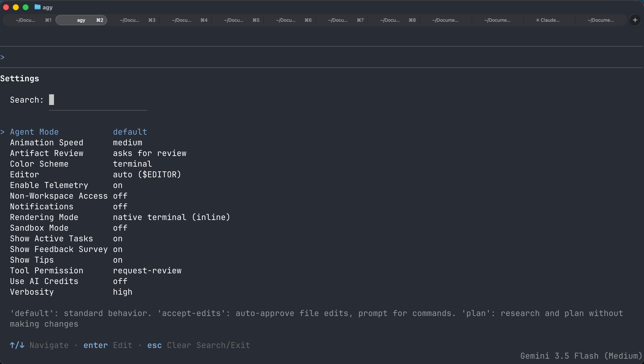Select the Show Tips setting label
Image resolution: width=644 pixels, height=364 pixels.
(32, 260)
